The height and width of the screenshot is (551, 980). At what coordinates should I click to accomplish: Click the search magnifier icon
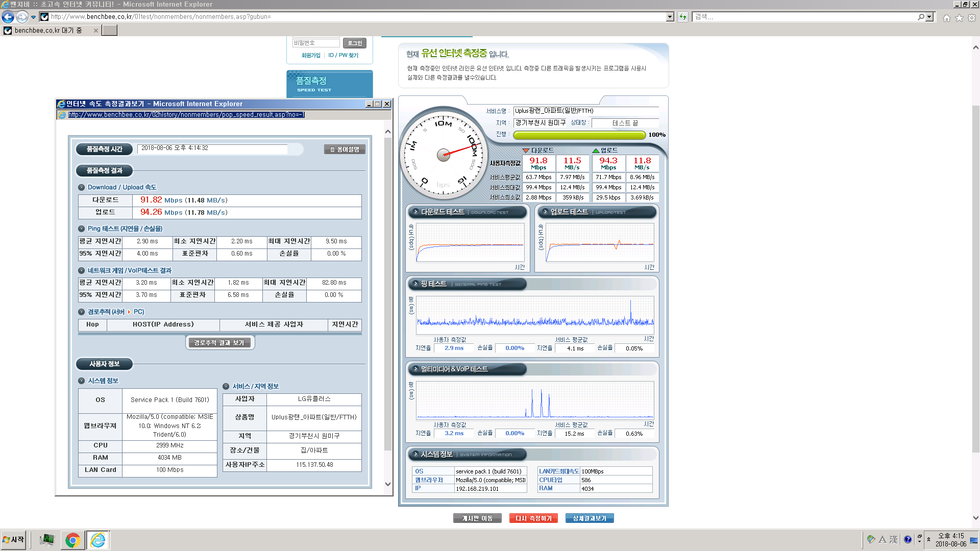[x=921, y=17]
